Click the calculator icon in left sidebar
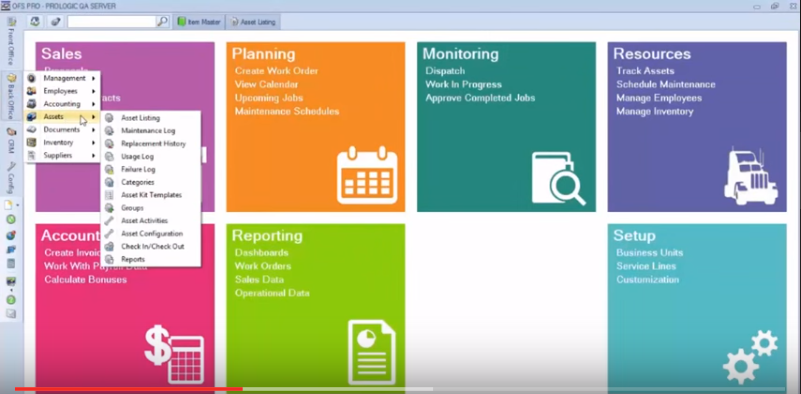This screenshot has width=801, height=394. 11,264
